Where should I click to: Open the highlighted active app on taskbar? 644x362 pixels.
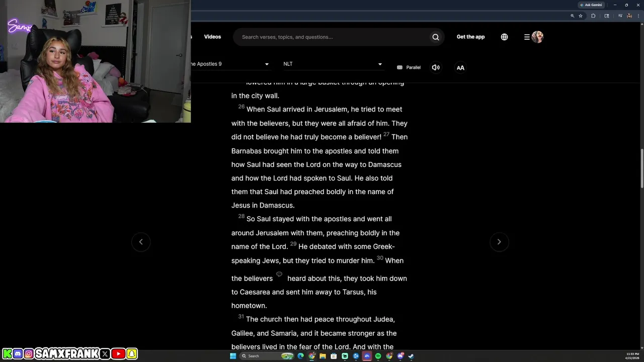pyautogui.click(x=367, y=356)
